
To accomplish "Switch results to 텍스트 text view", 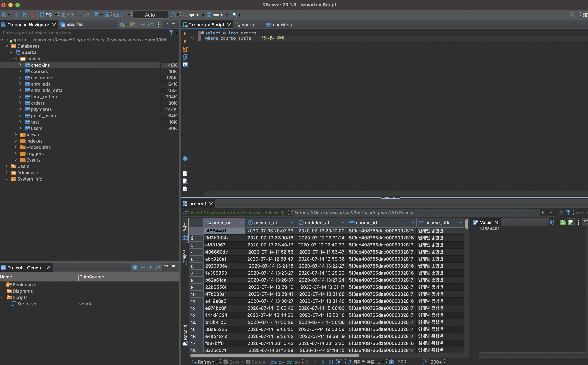I will point(185,256).
